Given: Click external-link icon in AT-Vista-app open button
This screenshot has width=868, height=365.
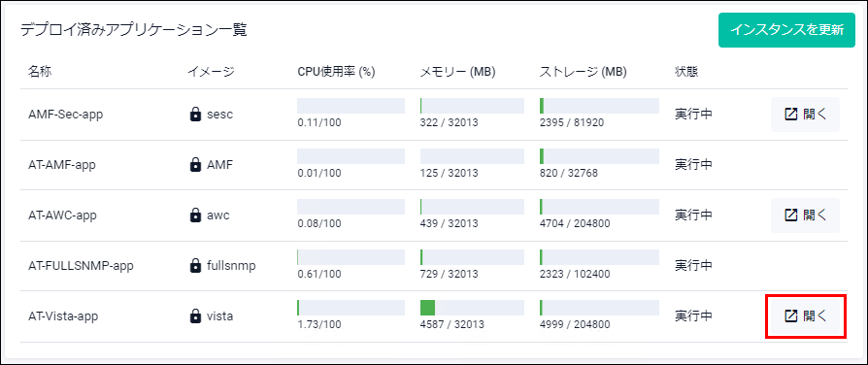Looking at the screenshot, I should (x=791, y=316).
